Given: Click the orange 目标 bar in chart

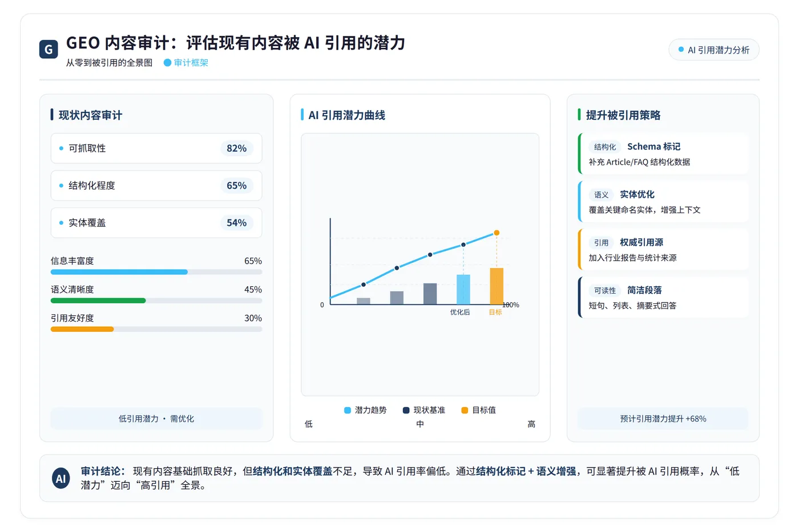Looking at the screenshot, I should [x=497, y=286].
